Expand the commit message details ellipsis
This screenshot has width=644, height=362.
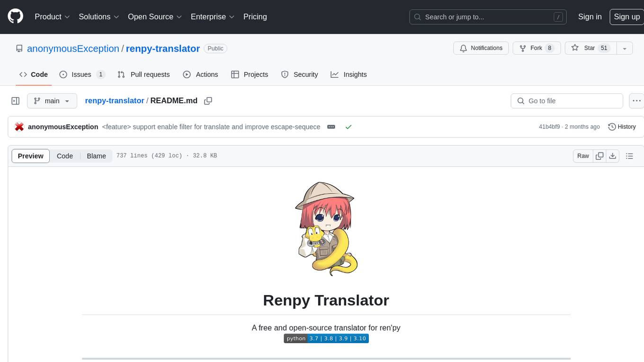point(331,127)
